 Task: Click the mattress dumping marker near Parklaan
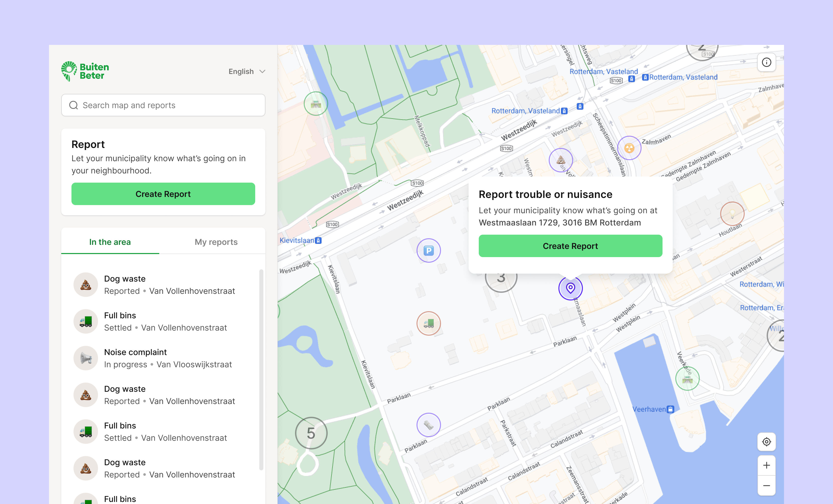429,425
